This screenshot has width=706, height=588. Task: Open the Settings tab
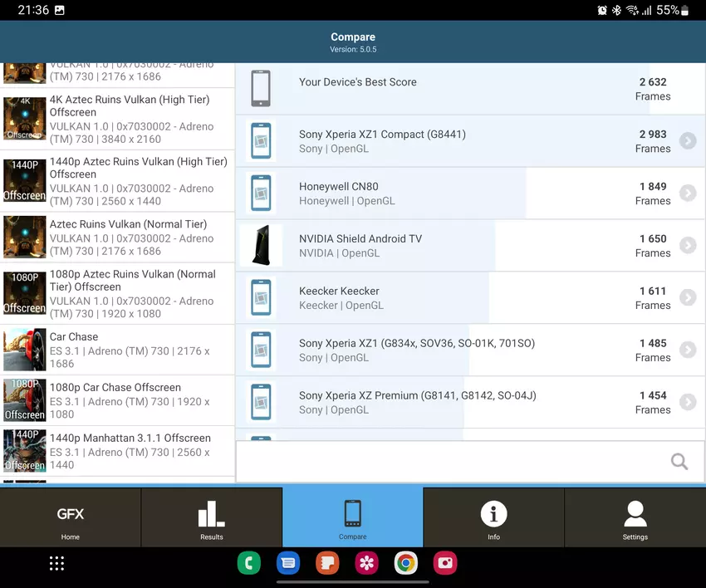pyautogui.click(x=635, y=519)
